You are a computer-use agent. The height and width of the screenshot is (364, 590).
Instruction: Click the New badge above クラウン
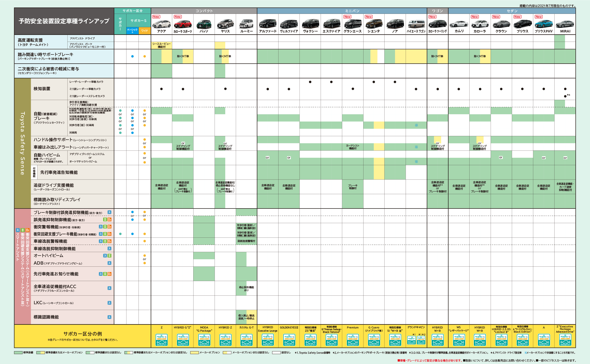496,17
